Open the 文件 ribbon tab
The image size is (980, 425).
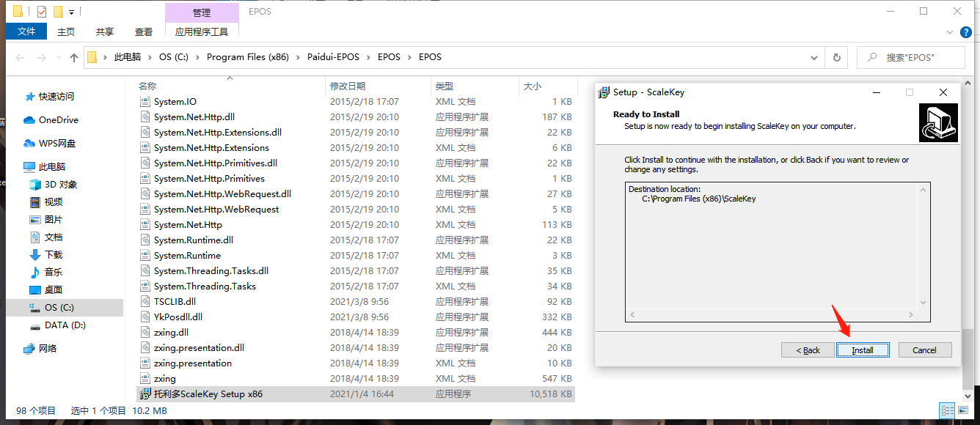[x=26, y=32]
